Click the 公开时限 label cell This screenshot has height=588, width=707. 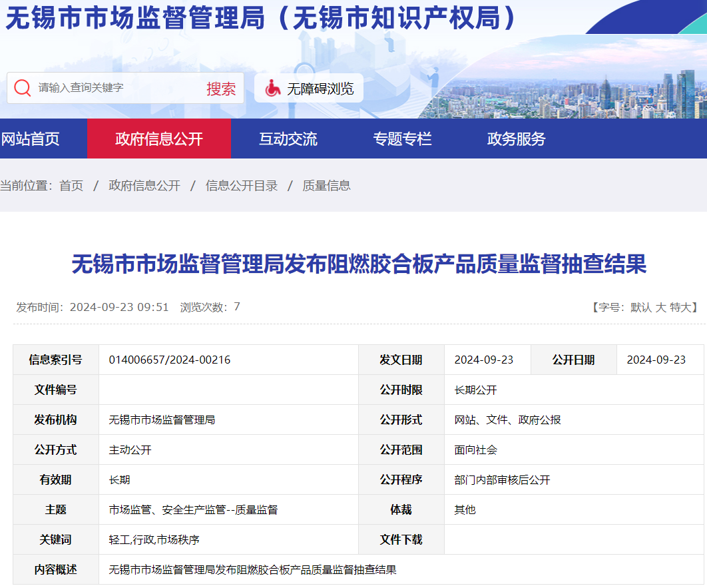(x=401, y=390)
